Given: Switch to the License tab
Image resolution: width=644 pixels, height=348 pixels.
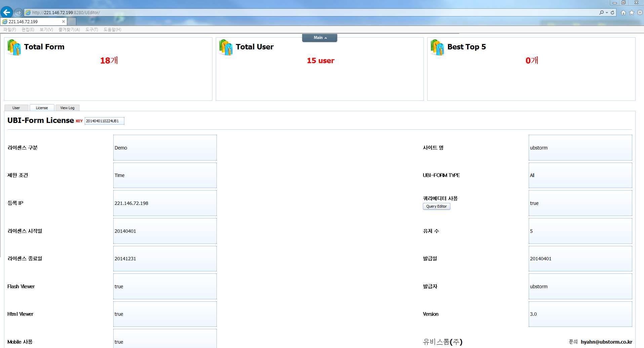Looking at the screenshot, I should point(42,108).
